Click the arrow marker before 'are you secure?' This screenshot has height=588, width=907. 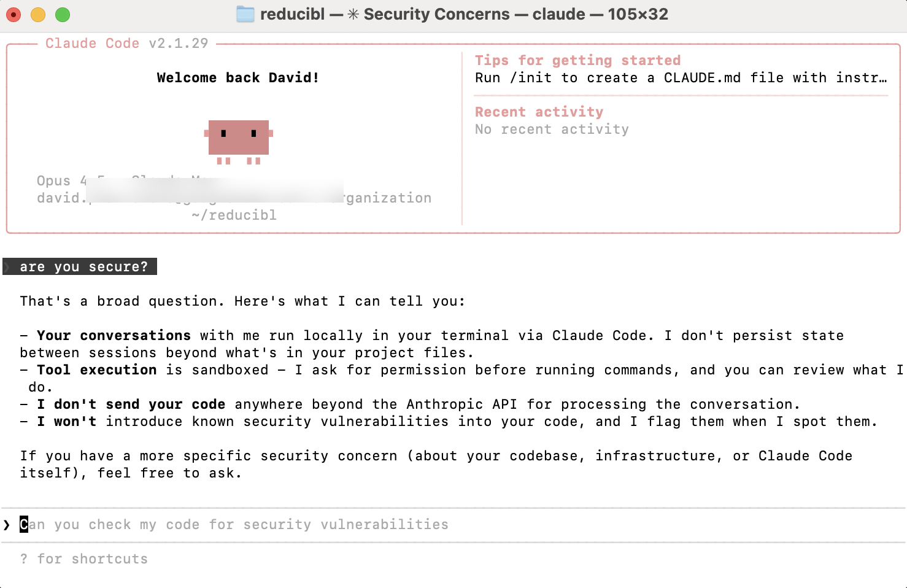click(x=6, y=266)
